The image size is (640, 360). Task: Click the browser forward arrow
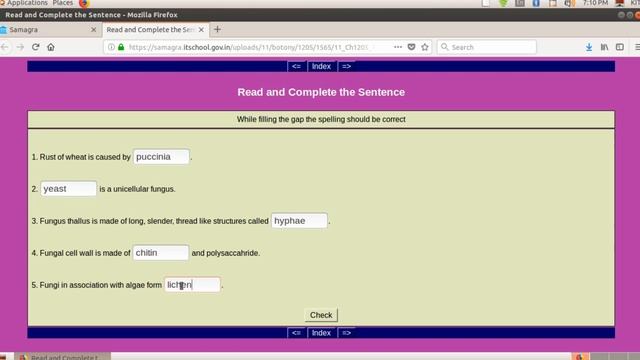pos(20,47)
